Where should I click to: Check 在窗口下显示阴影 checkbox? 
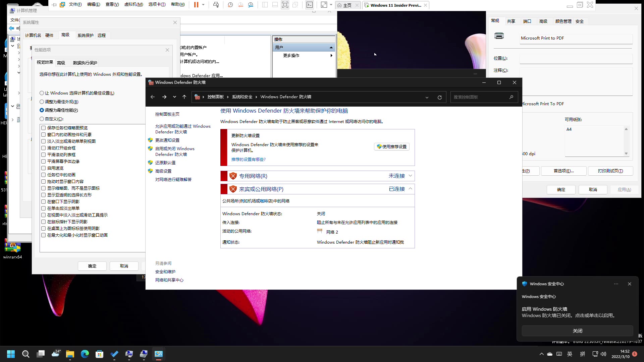click(x=43, y=202)
